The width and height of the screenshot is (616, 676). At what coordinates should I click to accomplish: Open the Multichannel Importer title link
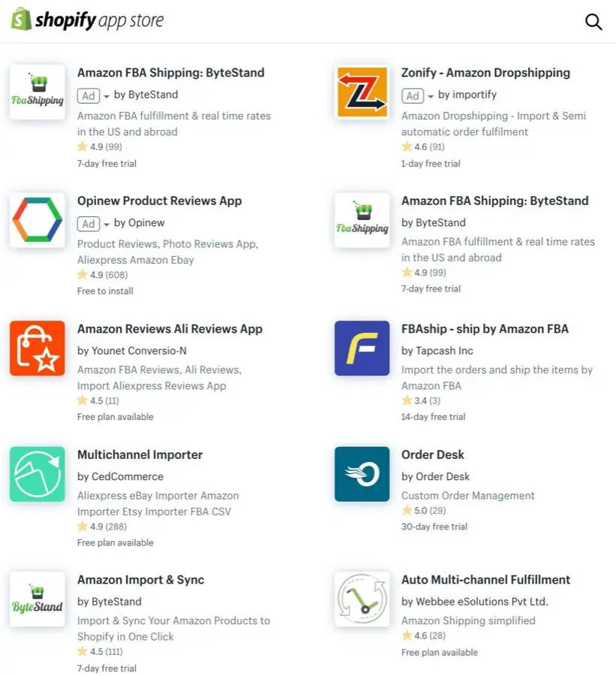pos(140,454)
